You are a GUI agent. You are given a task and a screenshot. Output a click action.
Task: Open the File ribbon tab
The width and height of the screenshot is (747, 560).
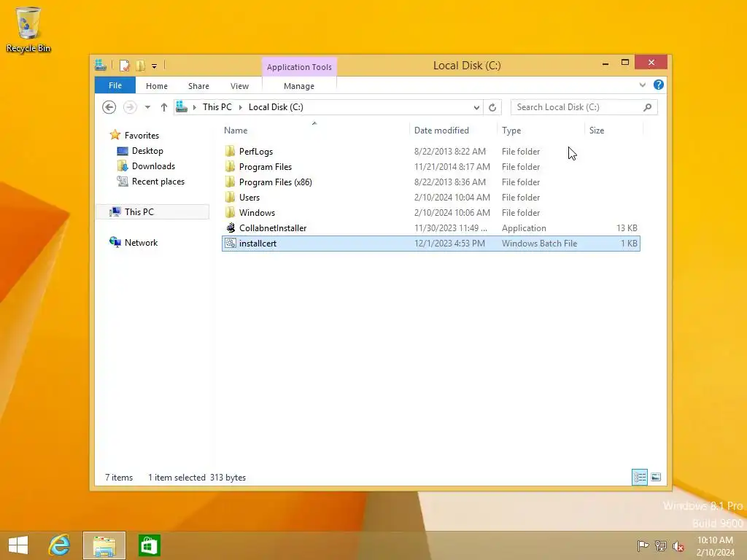coord(115,86)
